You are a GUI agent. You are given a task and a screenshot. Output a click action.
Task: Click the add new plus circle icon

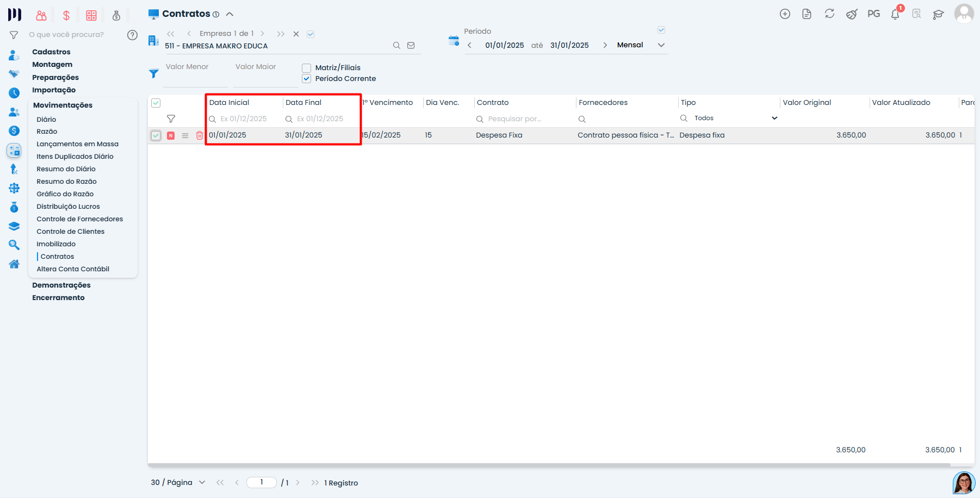[x=785, y=14]
